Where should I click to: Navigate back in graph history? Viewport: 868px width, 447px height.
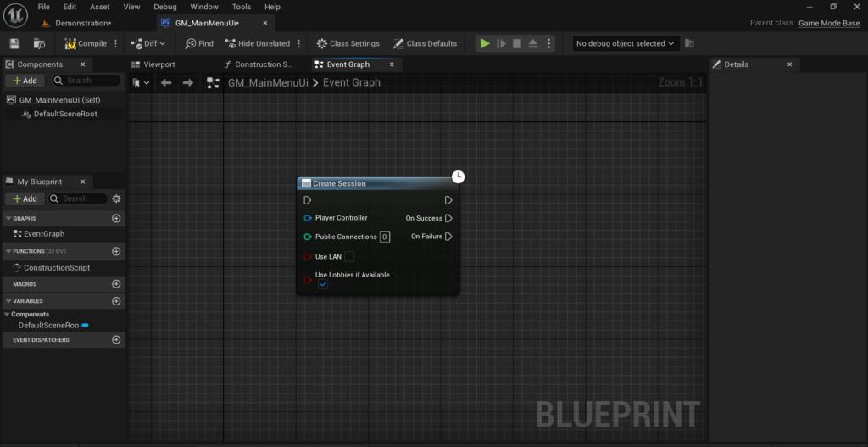[166, 82]
